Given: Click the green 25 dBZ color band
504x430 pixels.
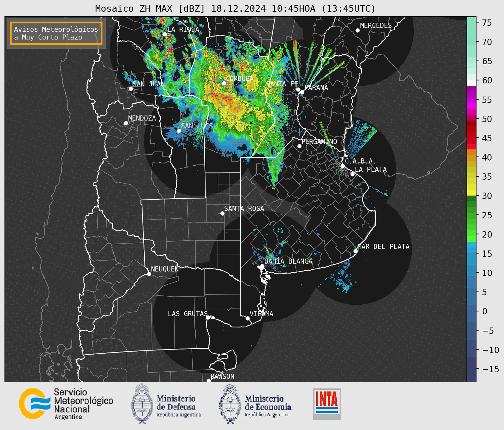Looking at the screenshot, I should [x=471, y=215].
